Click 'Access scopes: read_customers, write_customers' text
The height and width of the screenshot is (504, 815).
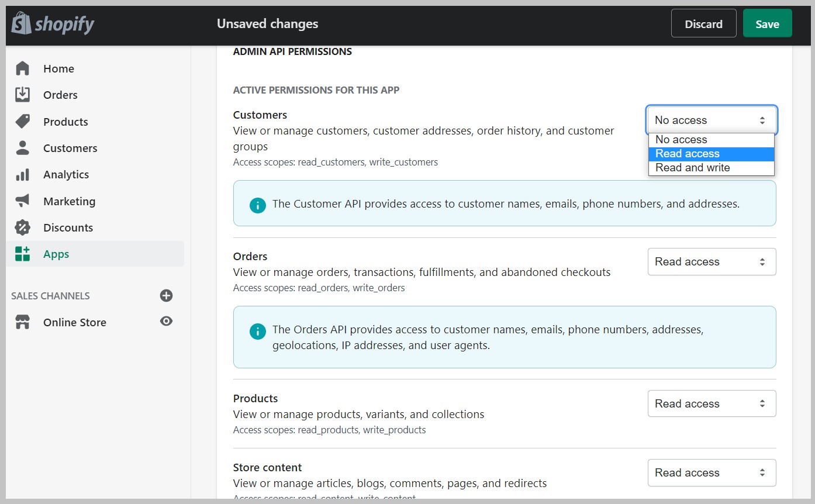point(336,162)
